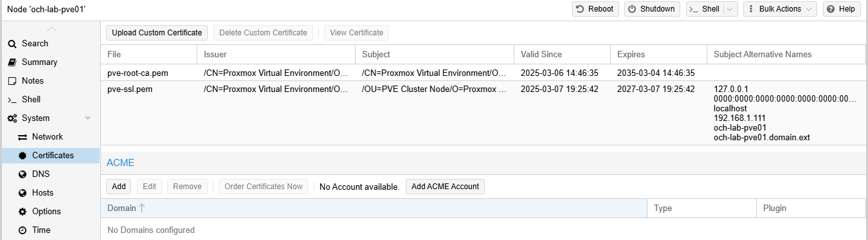
Task: Click the Time clock icon
Action: coord(23,230)
